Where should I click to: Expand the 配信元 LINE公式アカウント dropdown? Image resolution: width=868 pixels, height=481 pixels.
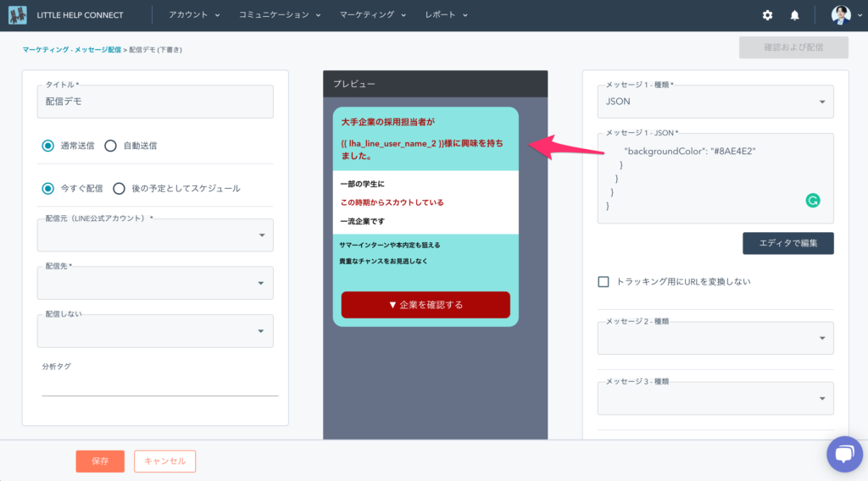155,235
